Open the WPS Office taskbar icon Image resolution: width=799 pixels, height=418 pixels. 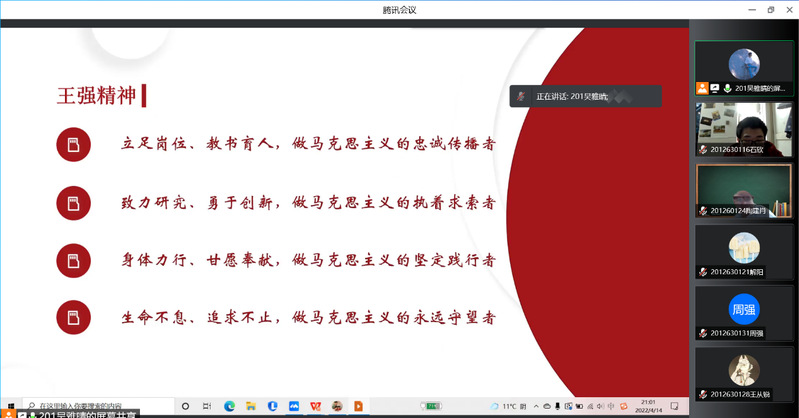coord(316,406)
